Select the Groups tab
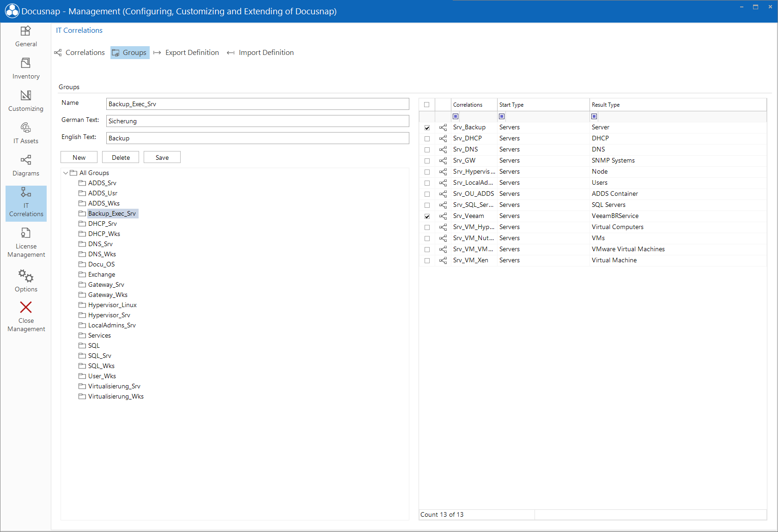This screenshot has height=532, width=778. (x=130, y=53)
